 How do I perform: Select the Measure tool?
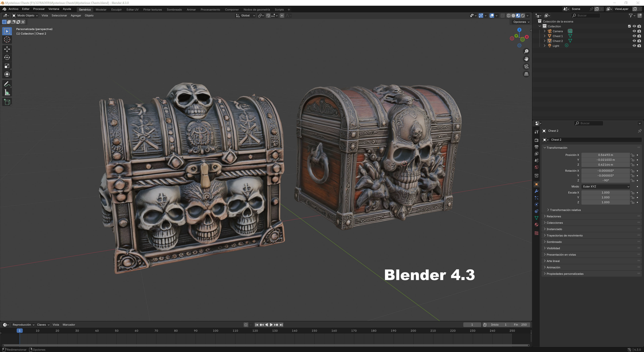point(7,92)
